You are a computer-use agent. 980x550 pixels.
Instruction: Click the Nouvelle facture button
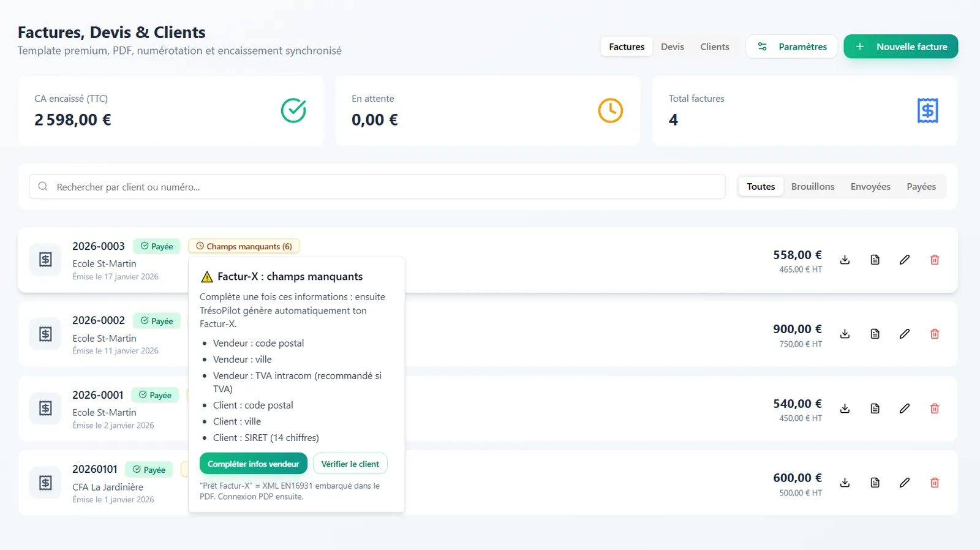click(x=900, y=47)
